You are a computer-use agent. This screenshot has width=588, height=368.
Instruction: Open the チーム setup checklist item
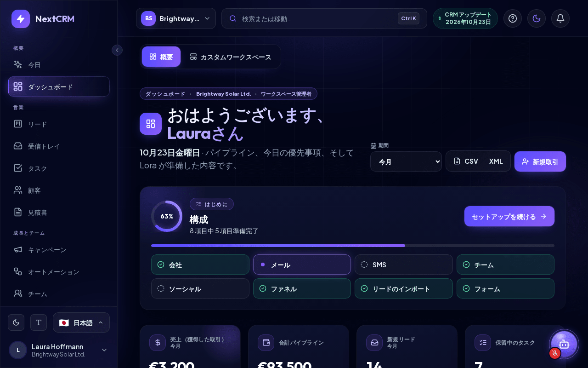pyautogui.click(x=505, y=264)
